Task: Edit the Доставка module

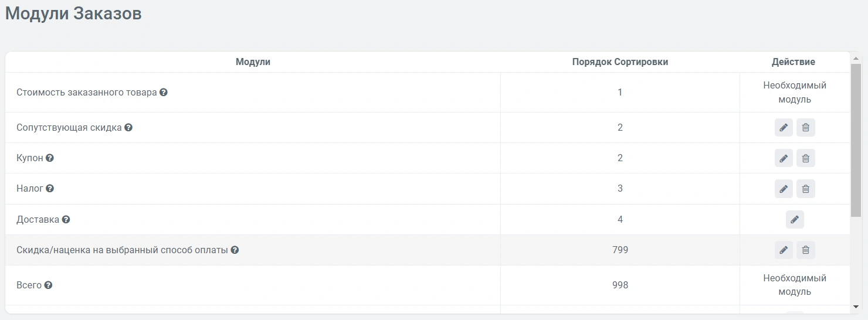Action: pyautogui.click(x=795, y=220)
